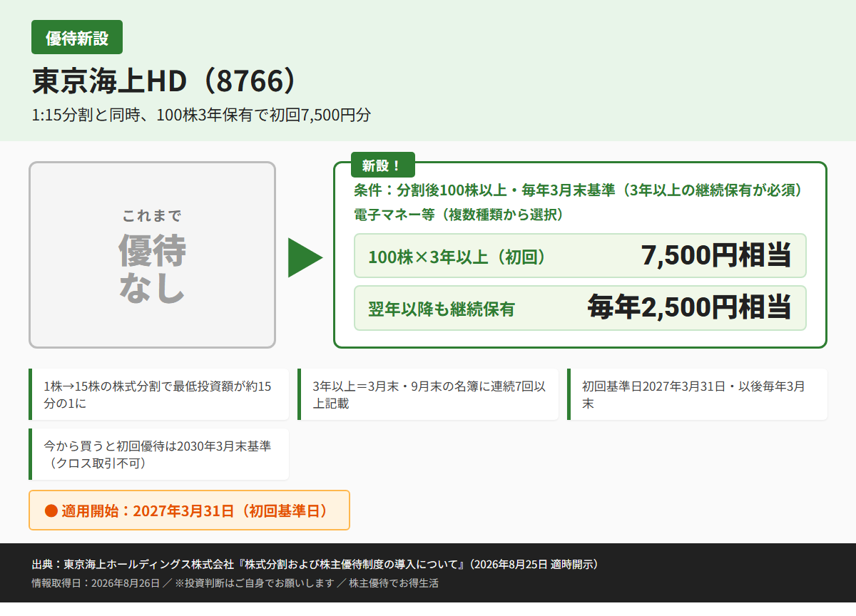Select the 東京海上HD（8766） heading

coord(164,81)
